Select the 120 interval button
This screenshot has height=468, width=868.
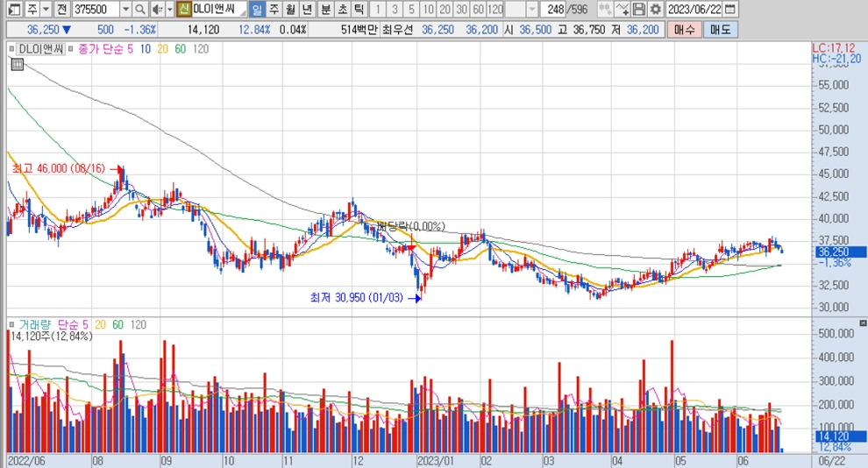coord(495,9)
